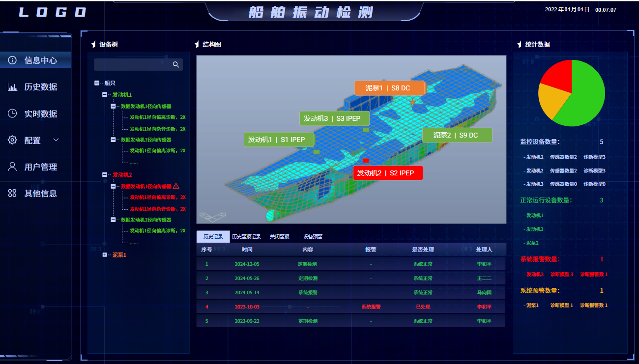Open the 设备预警 tab
This screenshot has height=364, width=639.
(x=313, y=237)
